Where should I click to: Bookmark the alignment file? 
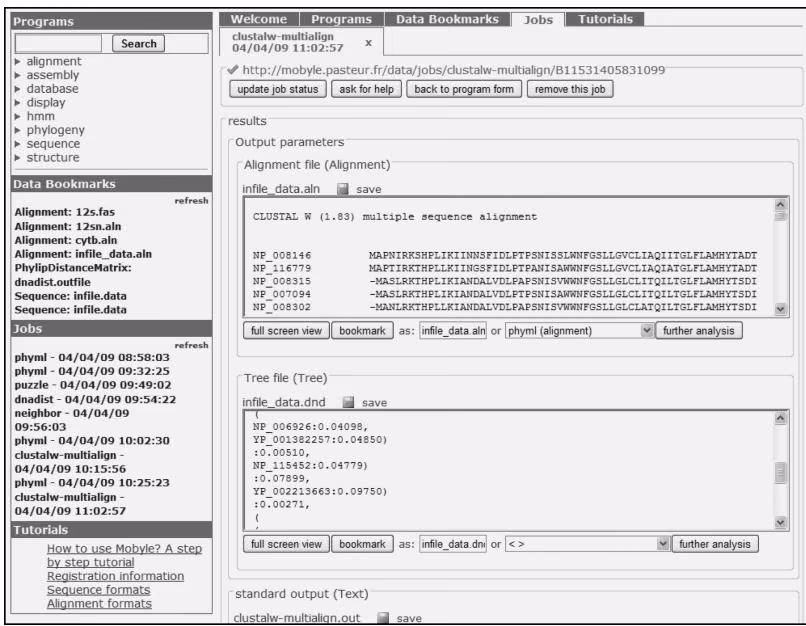click(362, 331)
